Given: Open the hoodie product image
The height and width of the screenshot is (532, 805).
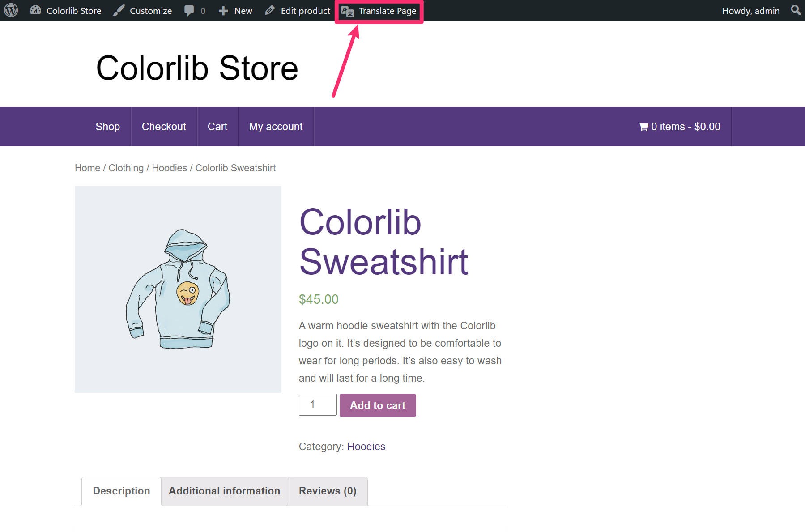Looking at the screenshot, I should coord(178,289).
